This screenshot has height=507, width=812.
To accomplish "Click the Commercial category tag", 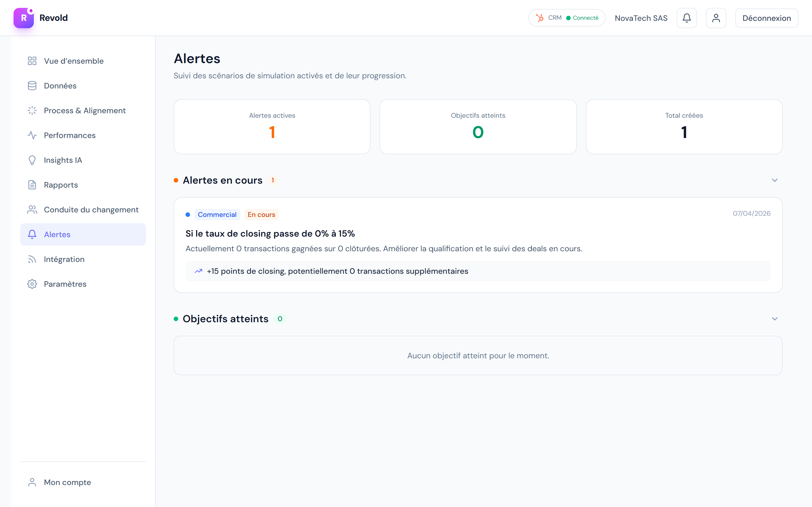I will 217,215.
